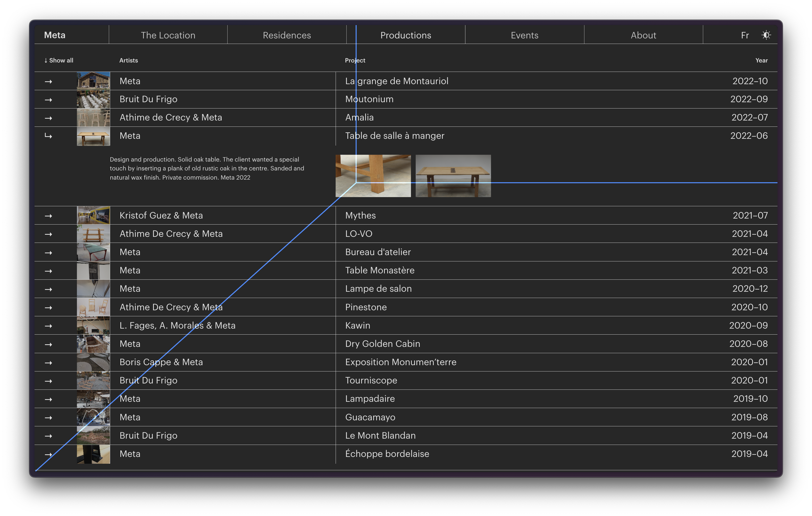Click the Dry Golden Cabin row thumbnail

[x=93, y=344]
